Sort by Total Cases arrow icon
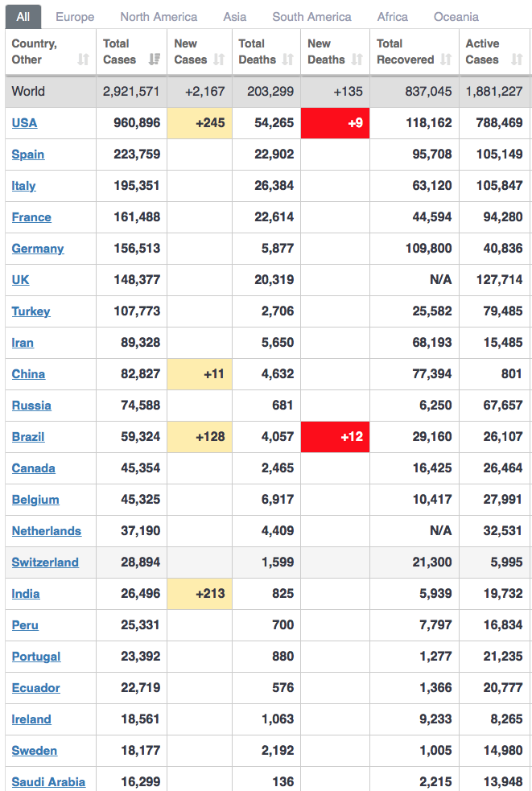 [155, 60]
